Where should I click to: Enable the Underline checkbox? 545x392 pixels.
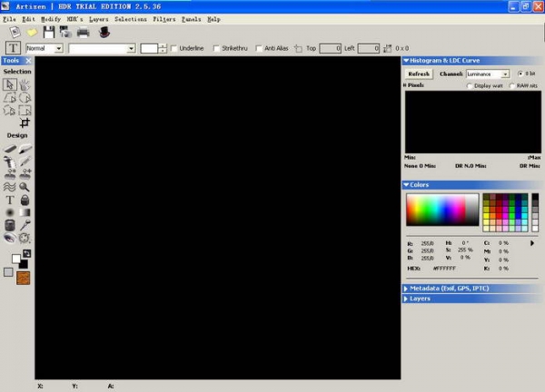[174, 48]
